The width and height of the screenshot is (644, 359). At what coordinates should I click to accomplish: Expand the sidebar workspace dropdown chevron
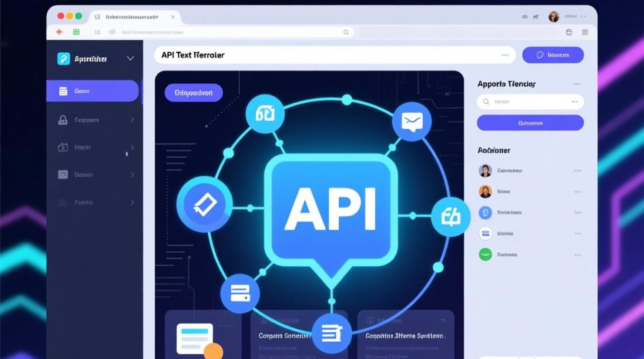pos(130,58)
